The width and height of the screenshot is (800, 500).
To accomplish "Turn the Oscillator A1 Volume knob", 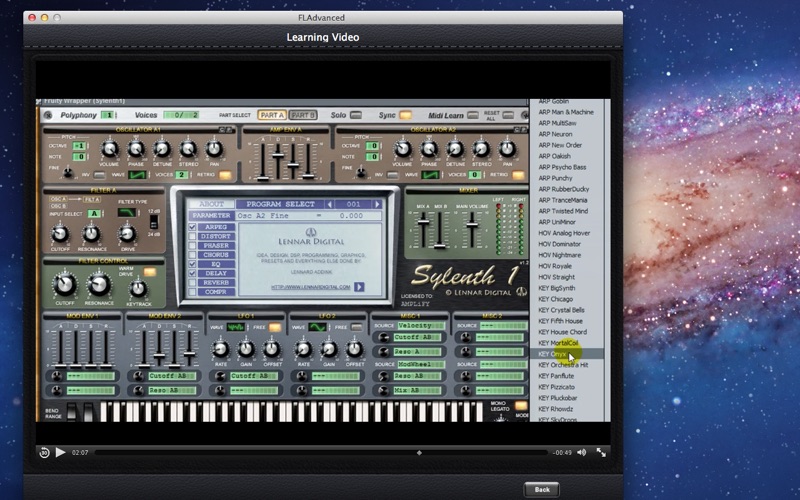I will tap(109, 149).
